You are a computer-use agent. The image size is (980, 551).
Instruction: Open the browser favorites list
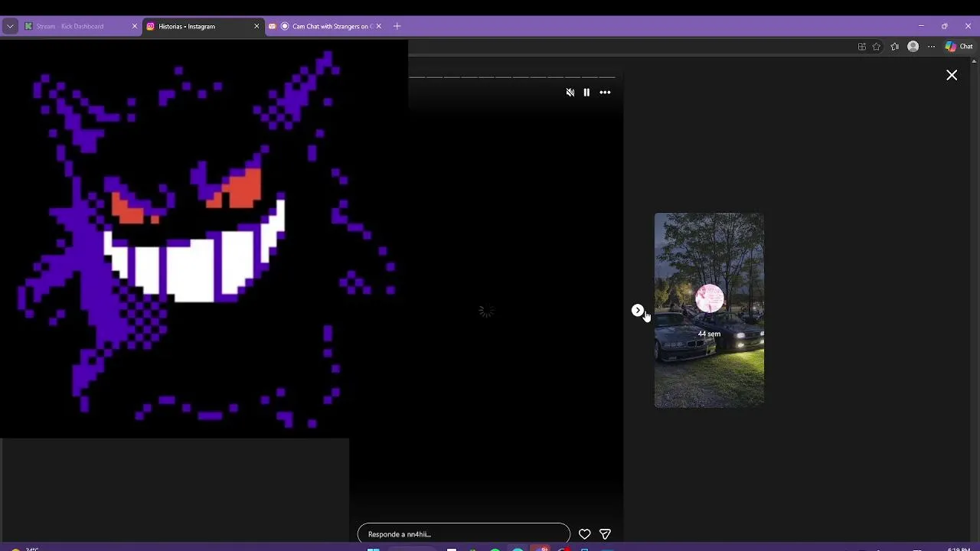coord(894,47)
